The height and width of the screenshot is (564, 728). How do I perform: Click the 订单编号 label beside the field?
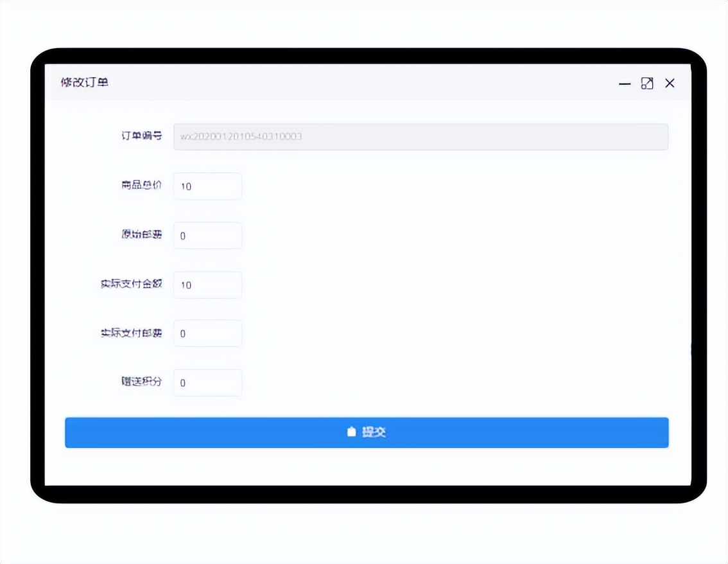pos(141,136)
